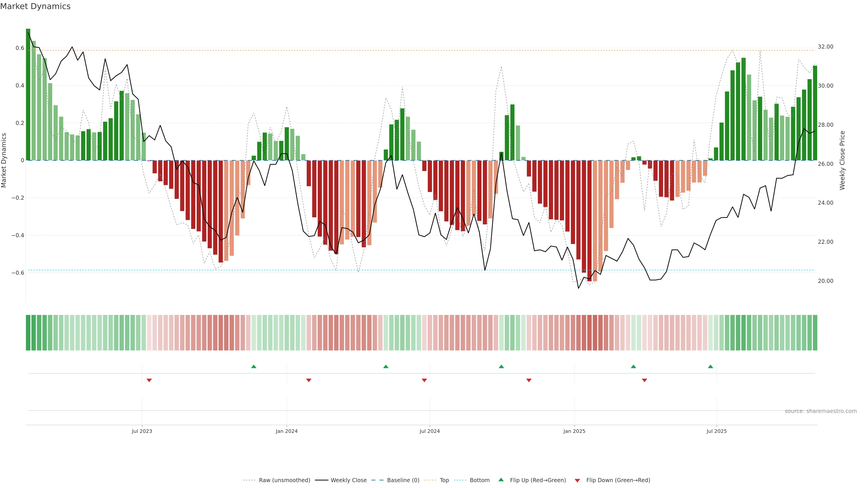Click the green Flip Up triangle near Nov 2023
The height and width of the screenshot is (488, 868).
(254, 366)
